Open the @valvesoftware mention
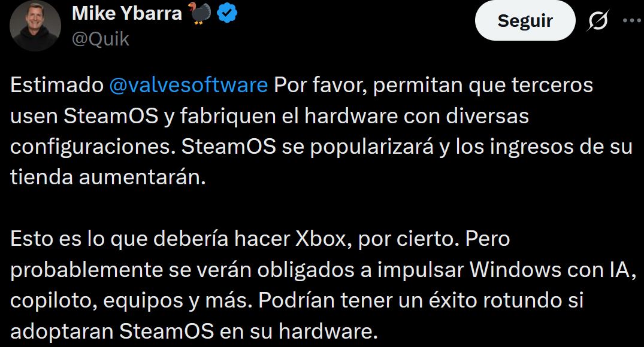644x347 pixels. tap(189, 86)
